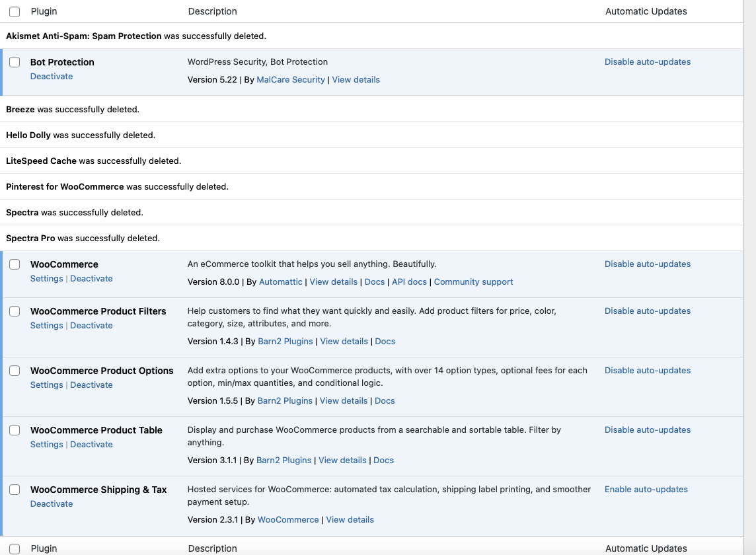Click the 'Description' top column header
Screen dimensions: 756x555
click(x=213, y=11)
